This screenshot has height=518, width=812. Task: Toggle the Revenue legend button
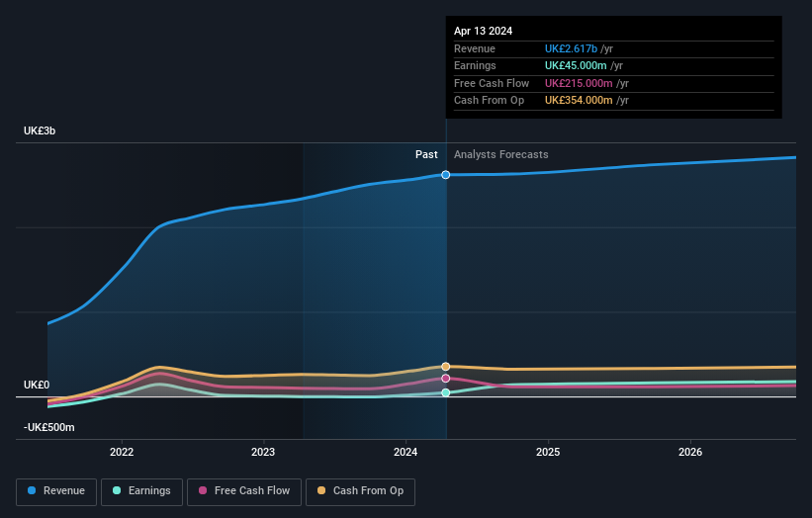[56, 491]
